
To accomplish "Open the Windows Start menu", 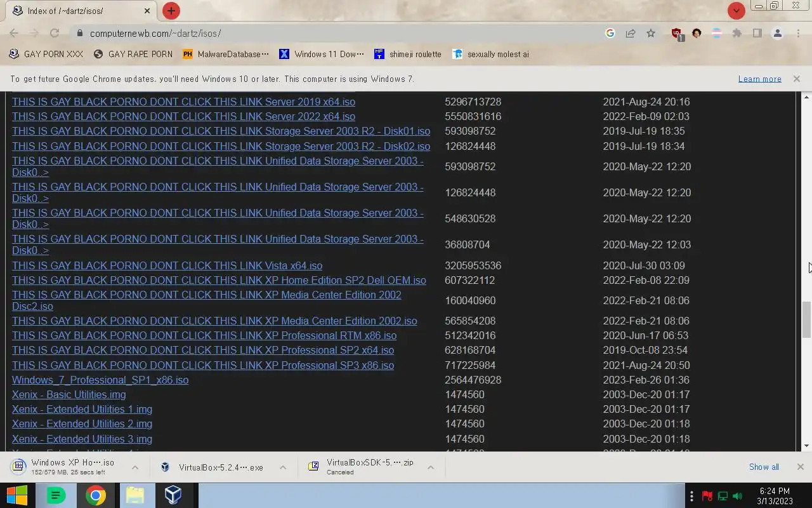I will pos(17,495).
